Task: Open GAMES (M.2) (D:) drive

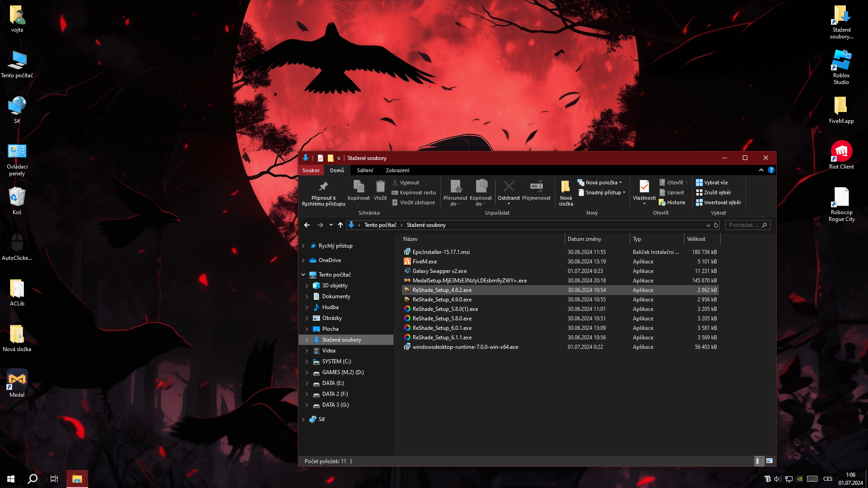Action: [x=343, y=372]
